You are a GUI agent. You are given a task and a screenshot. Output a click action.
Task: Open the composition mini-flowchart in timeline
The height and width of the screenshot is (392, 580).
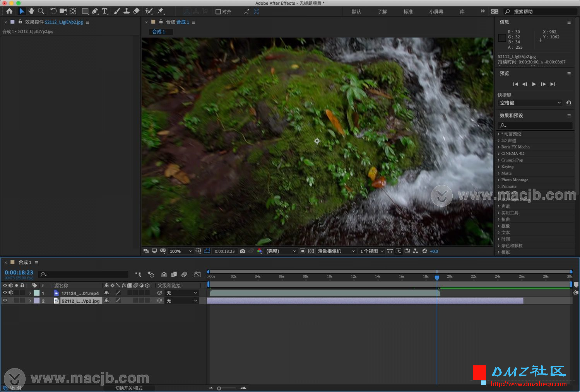pos(138,274)
